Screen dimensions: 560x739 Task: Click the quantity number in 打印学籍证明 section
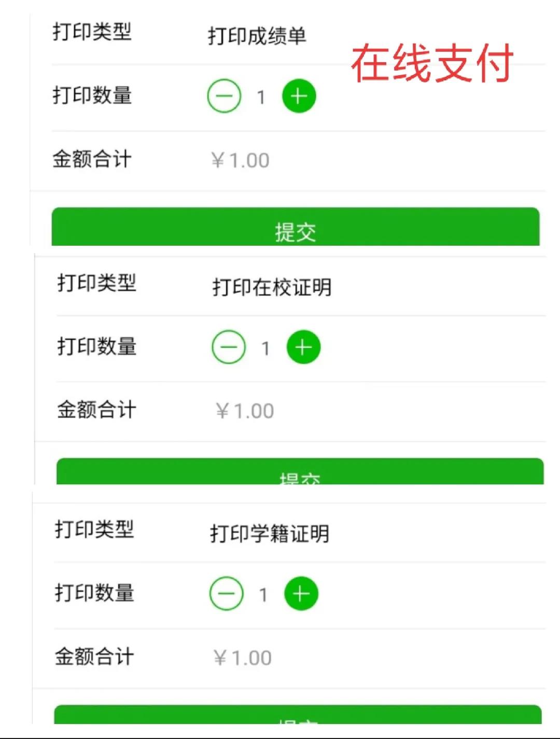pos(263,594)
